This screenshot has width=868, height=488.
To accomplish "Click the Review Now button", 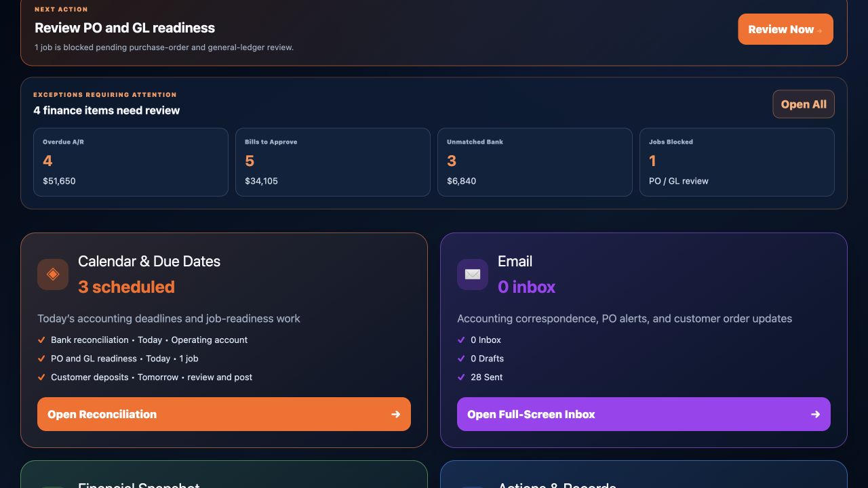I will click(785, 29).
